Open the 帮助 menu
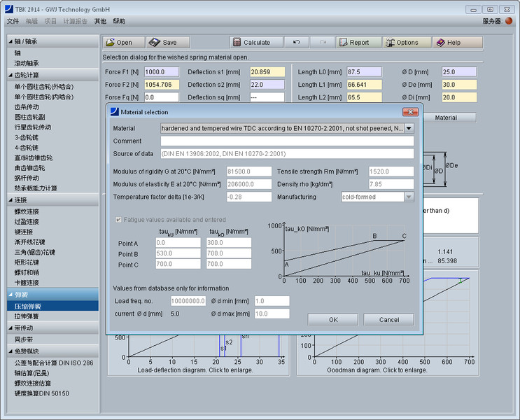This screenshot has height=420, width=520. (x=119, y=22)
